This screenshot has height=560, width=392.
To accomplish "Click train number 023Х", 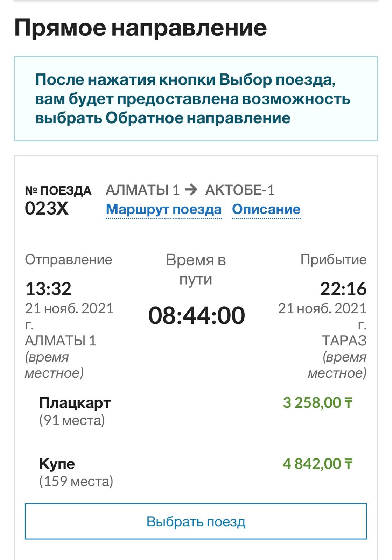I will (47, 209).
